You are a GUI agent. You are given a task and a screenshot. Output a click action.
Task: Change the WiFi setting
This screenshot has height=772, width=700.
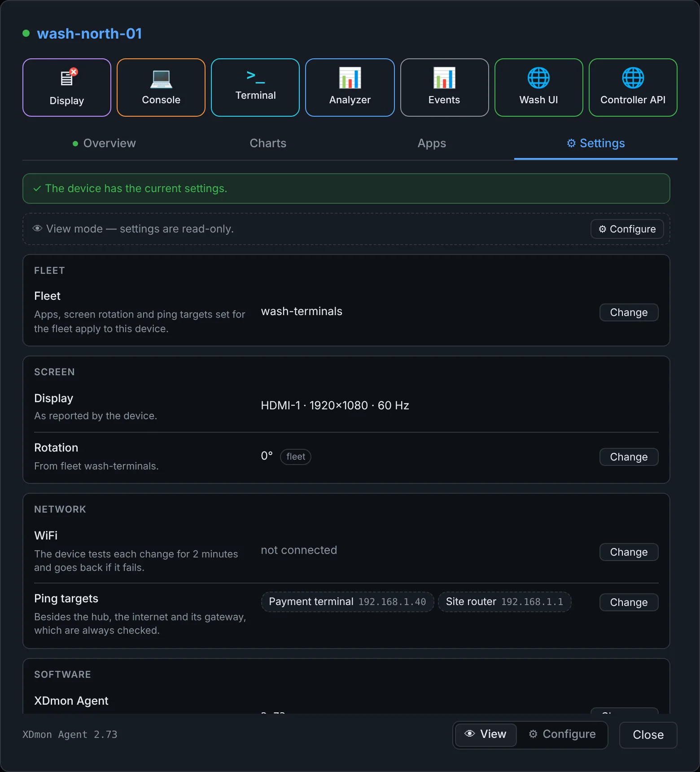click(x=629, y=552)
